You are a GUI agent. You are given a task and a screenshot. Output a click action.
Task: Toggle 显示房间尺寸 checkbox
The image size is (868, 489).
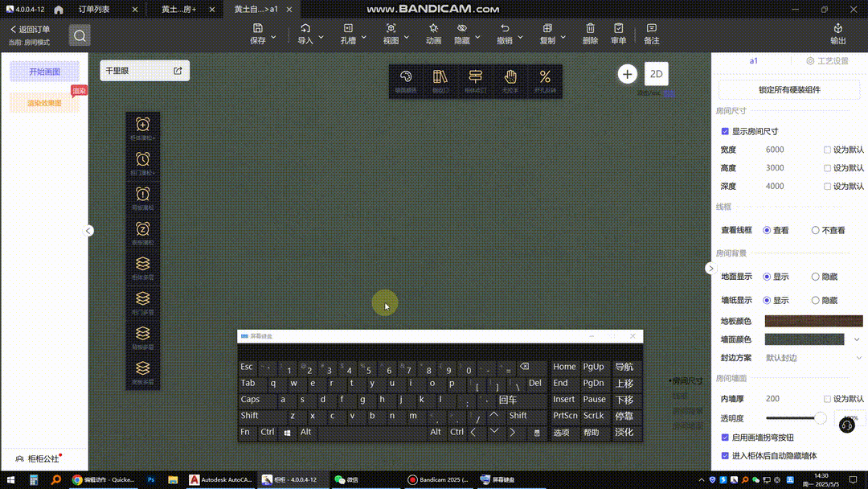pyautogui.click(x=725, y=131)
